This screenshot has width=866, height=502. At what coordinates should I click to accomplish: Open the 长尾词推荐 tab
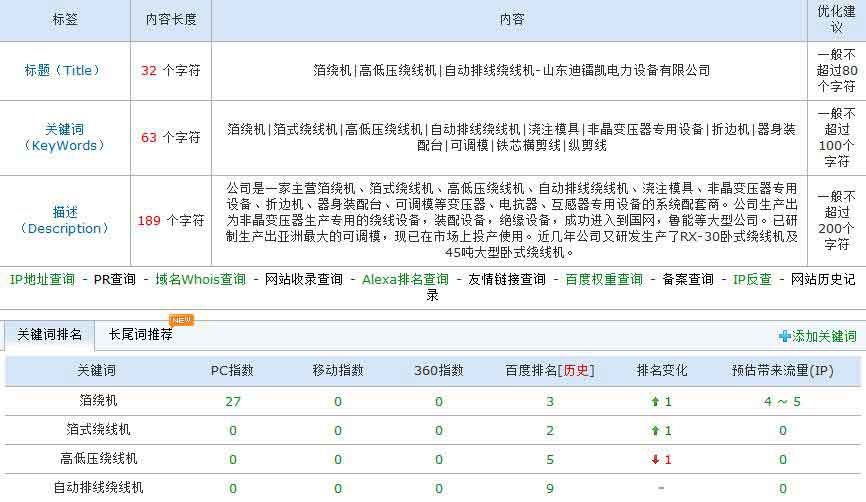pyautogui.click(x=140, y=335)
